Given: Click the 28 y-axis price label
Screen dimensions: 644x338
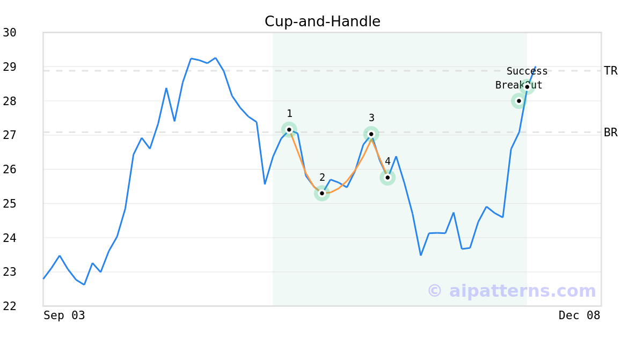Looking at the screenshot, I should pyautogui.click(x=9, y=101).
